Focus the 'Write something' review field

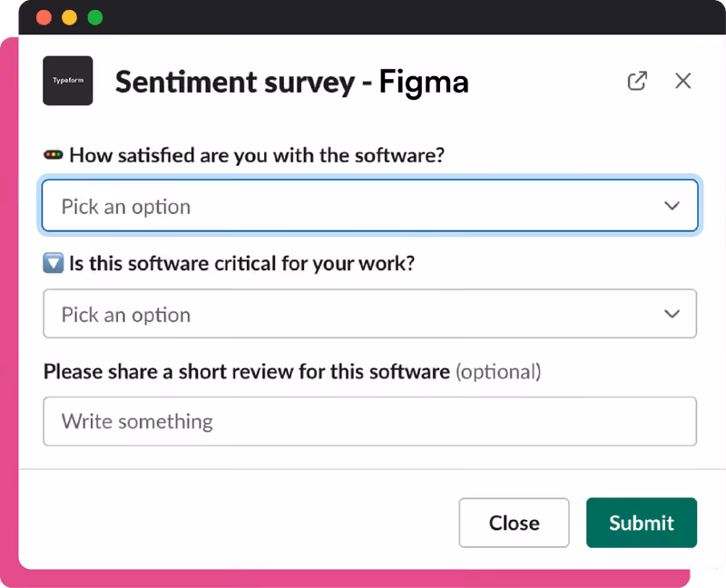click(370, 421)
